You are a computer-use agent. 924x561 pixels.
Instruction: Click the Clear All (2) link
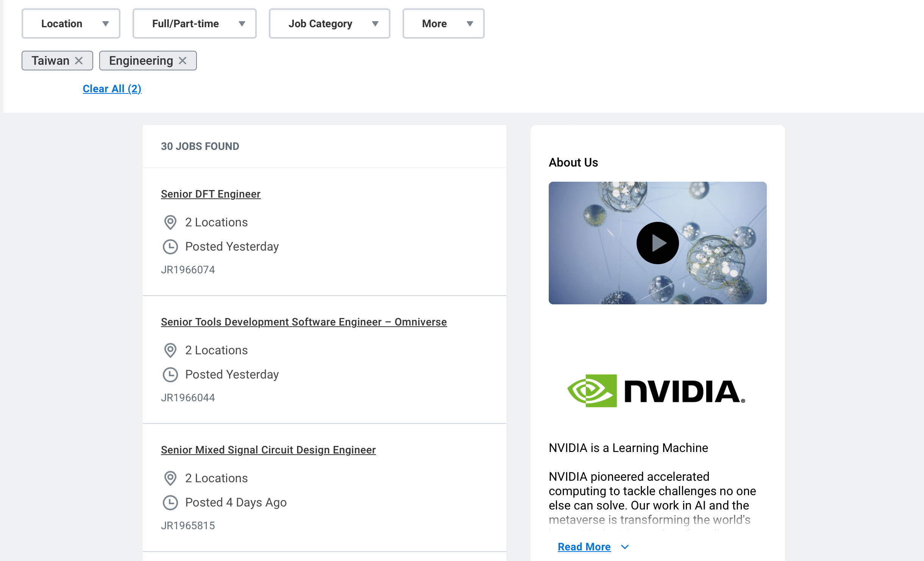pos(112,88)
